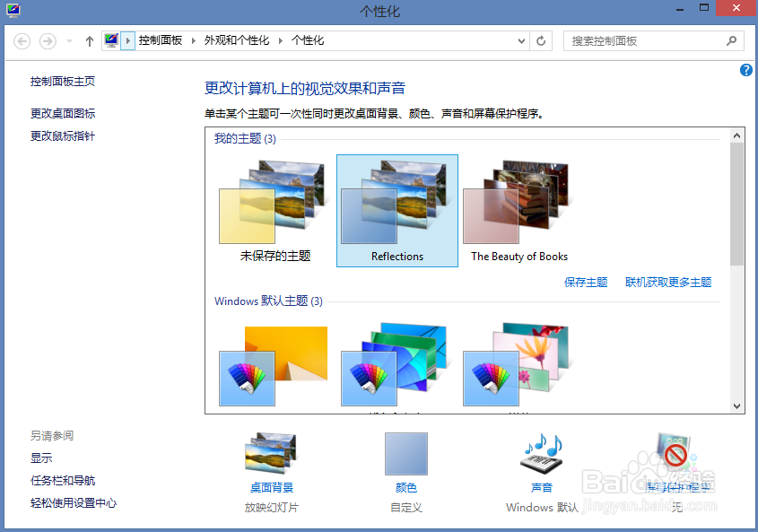
Task: Open 控制面板 from the breadcrumb path
Action: click(160, 40)
